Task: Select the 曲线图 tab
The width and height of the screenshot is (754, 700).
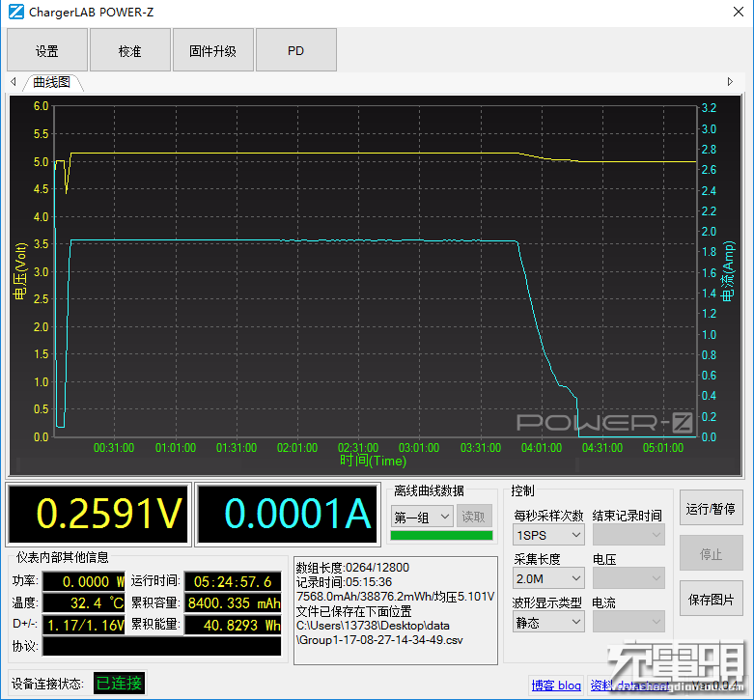Action: click(52, 82)
